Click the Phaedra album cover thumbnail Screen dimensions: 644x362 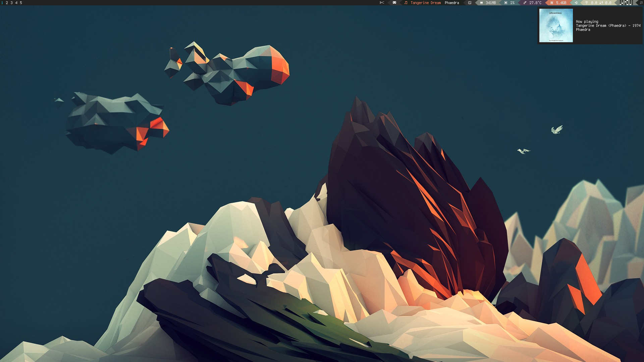click(556, 25)
